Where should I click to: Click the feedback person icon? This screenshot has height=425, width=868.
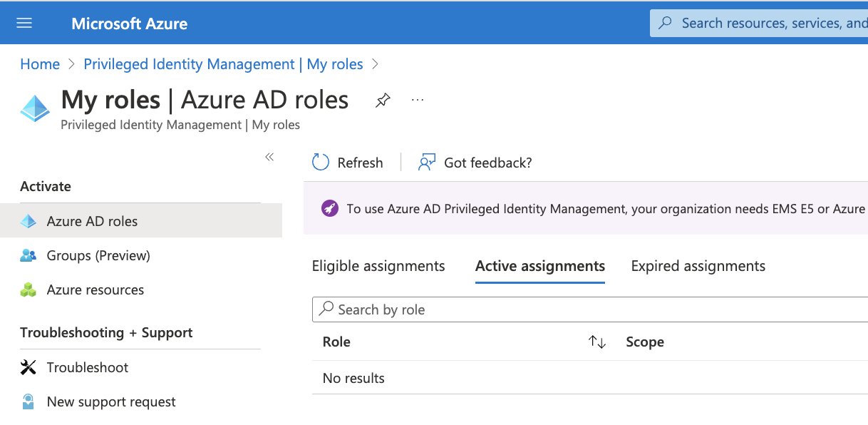point(427,163)
